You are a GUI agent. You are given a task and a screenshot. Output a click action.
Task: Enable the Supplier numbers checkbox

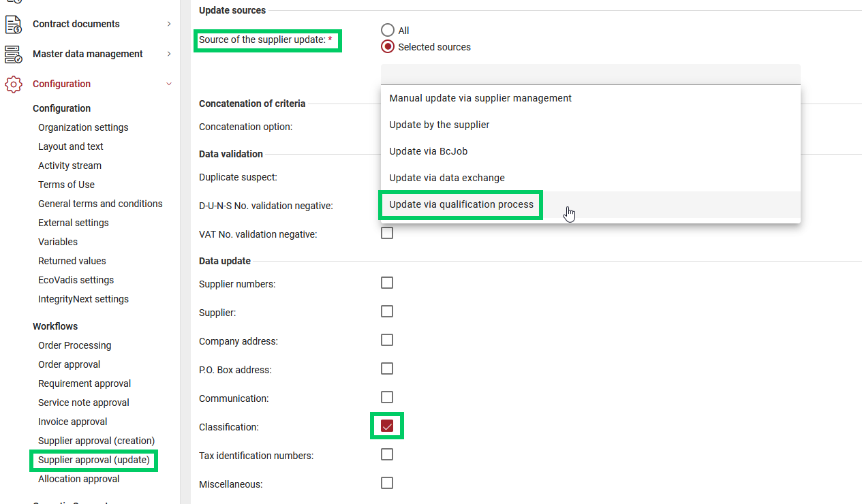click(387, 283)
